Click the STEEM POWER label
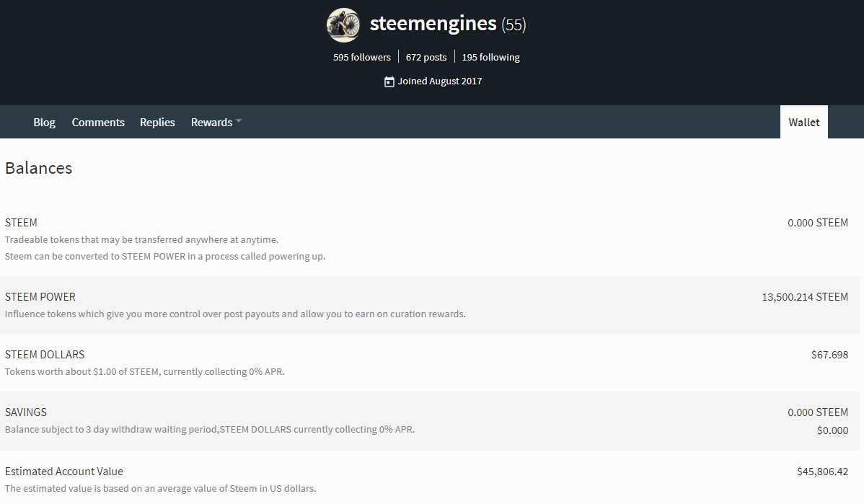The height and width of the screenshot is (504, 864). pos(40,297)
